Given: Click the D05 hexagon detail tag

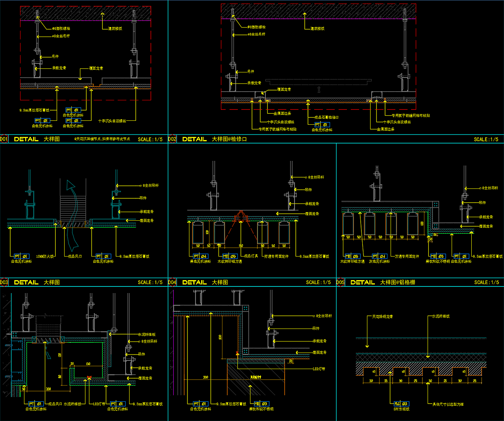Looking at the screenshot, I should tap(340, 282).
